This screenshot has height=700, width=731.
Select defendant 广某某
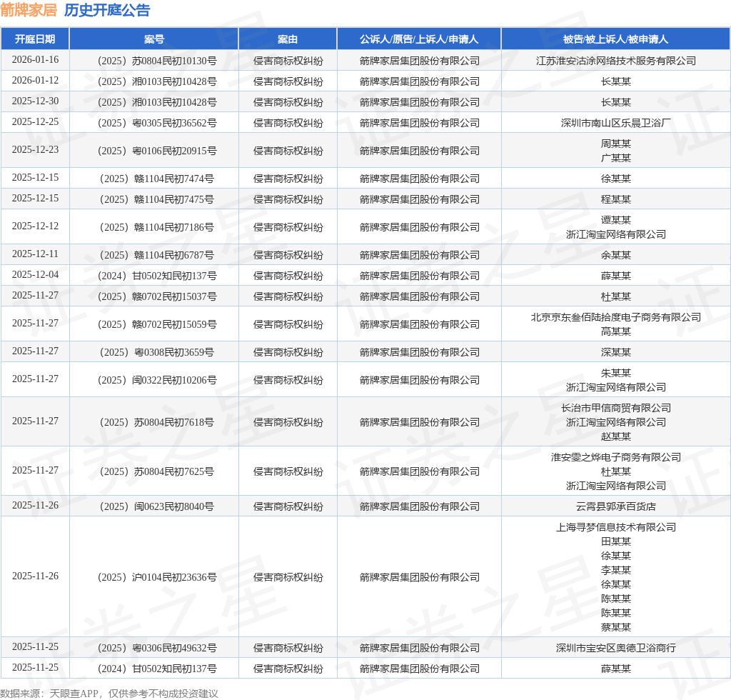pos(616,158)
